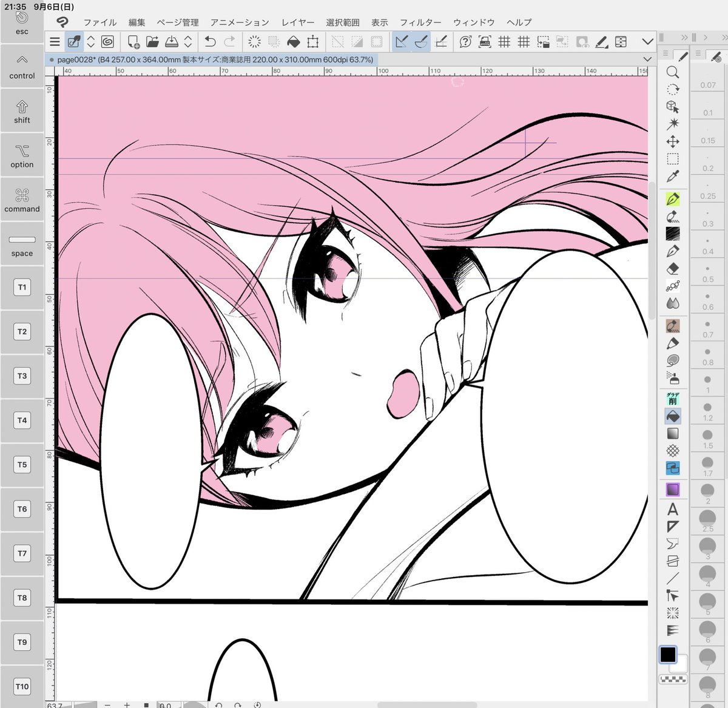Click the Fill bucket command bar icon

(294, 41)
